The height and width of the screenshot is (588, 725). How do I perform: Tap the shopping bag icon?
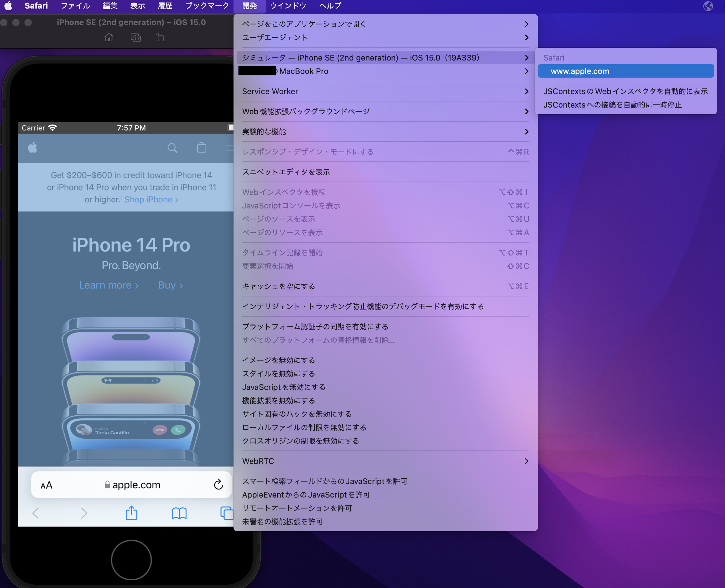click(x=202, y=148)
